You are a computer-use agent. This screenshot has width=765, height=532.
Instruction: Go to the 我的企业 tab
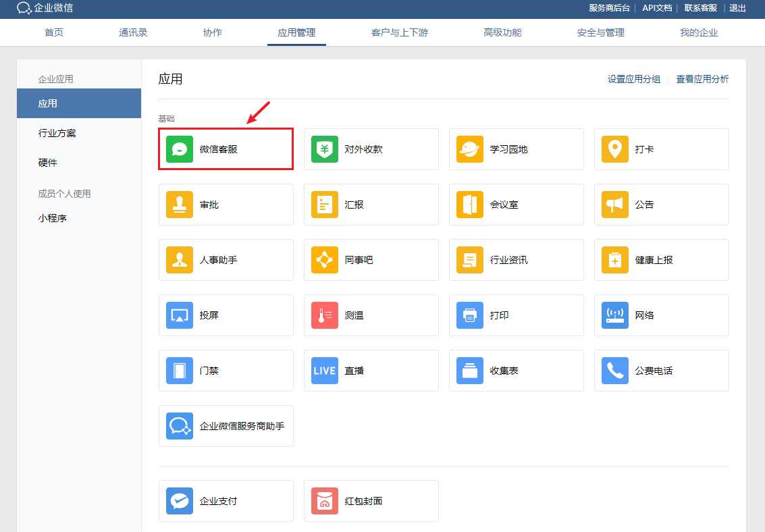coord(699,32)
